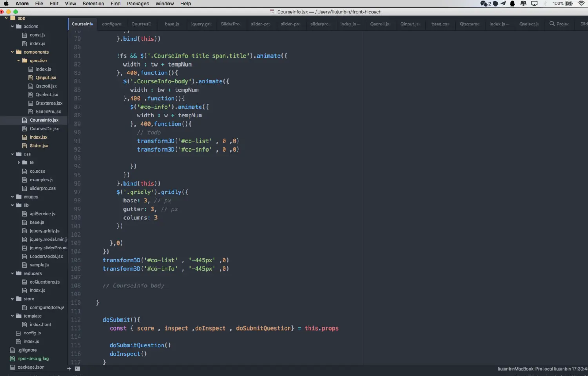
Task: Click the file icon beside configureStore.js
Action: pyautogui.click(x=25, y=307)
